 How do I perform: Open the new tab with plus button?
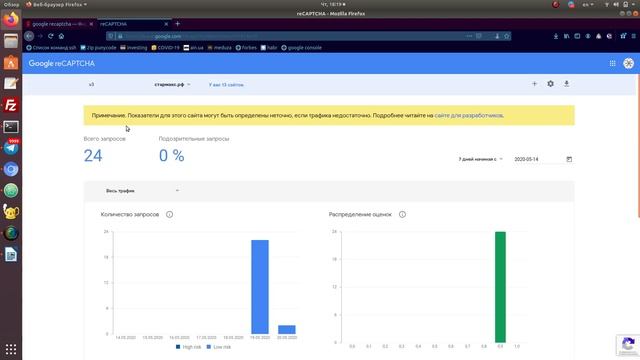pyautogui.click(x=177, y=24)
